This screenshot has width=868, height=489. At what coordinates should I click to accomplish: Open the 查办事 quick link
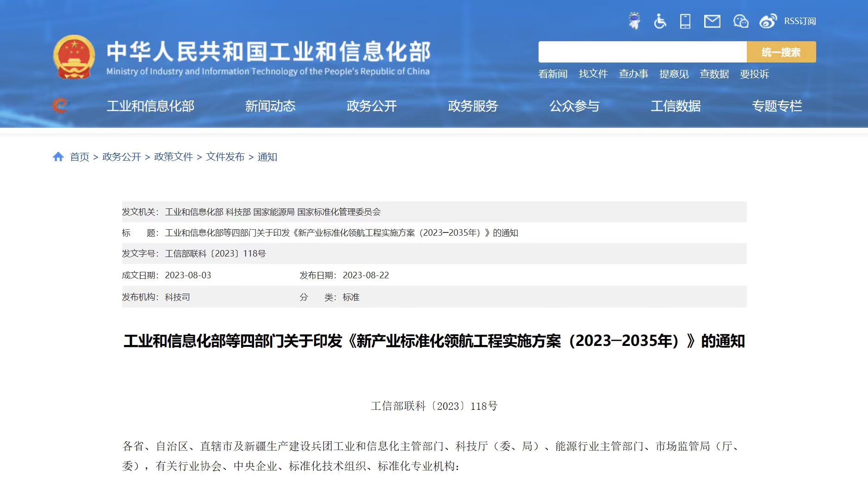pos(633,74)
